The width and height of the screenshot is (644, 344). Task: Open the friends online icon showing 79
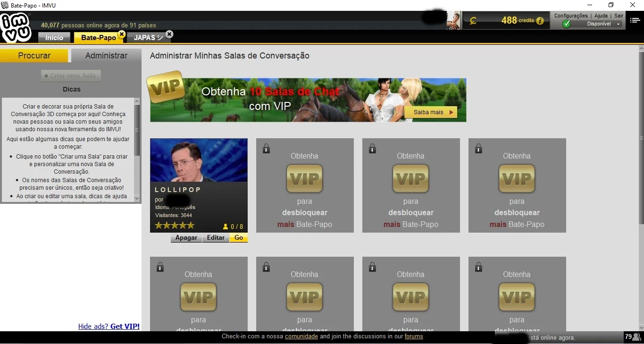[633, 337]
